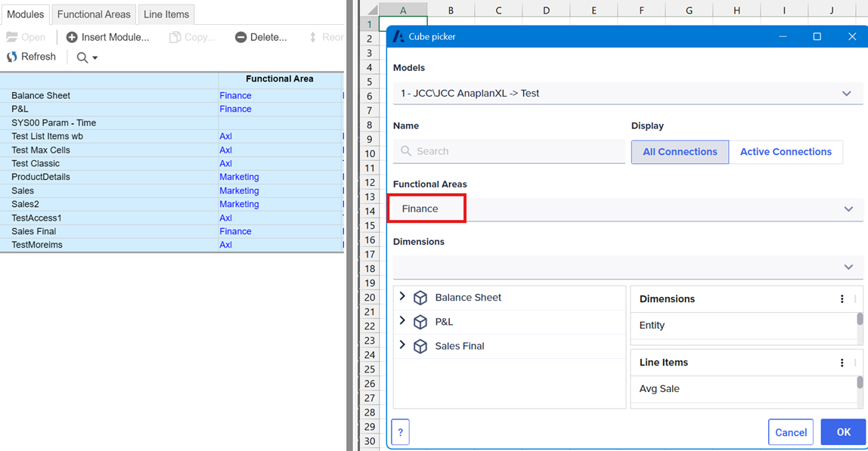868x451 pixels.
Task: Expand the Sales Final tree node
Action: click(402, 345)
